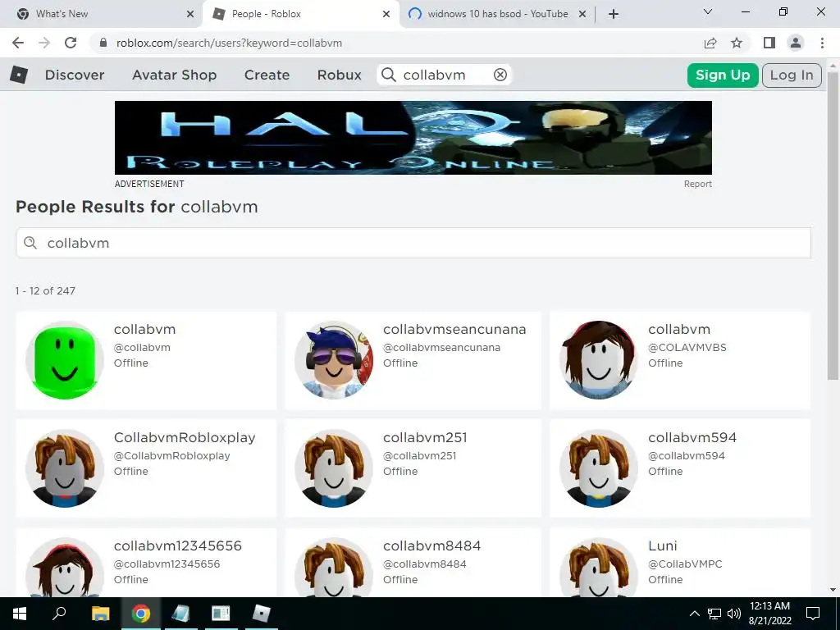840x630 pixels.
Task: Click the '1 - 12 of 247' text
Action: pos(46,291)
